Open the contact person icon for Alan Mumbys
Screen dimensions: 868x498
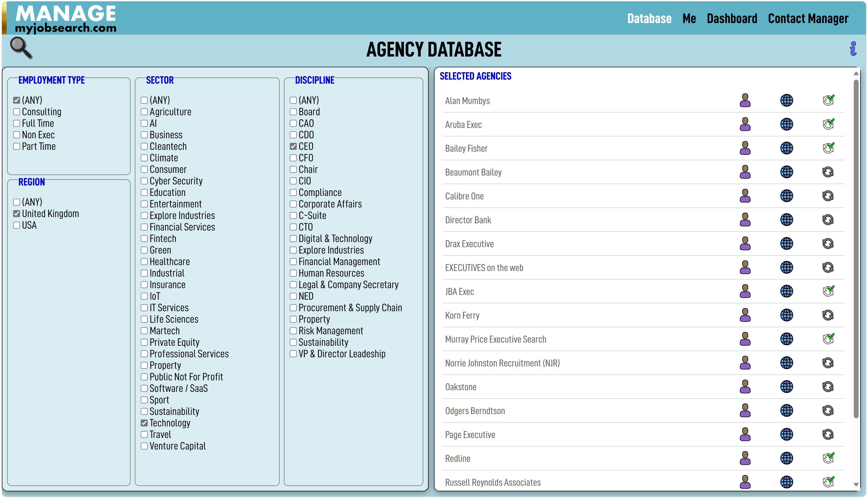(x=745, y=101)
